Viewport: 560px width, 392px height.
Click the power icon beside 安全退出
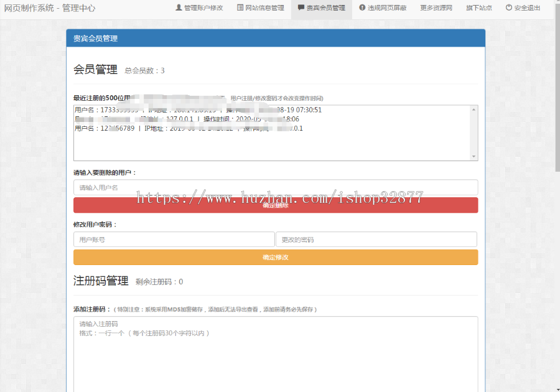[508, 7]
